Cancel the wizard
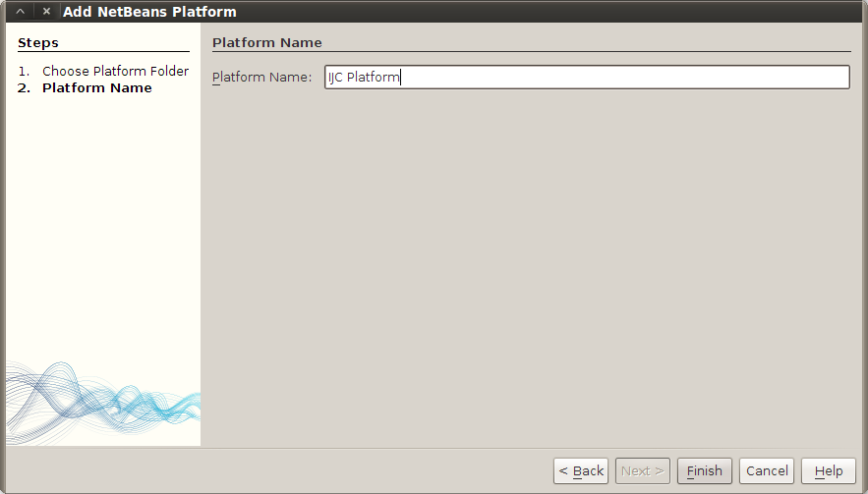This screenshot has width=868, height=494. pos(767,471)
